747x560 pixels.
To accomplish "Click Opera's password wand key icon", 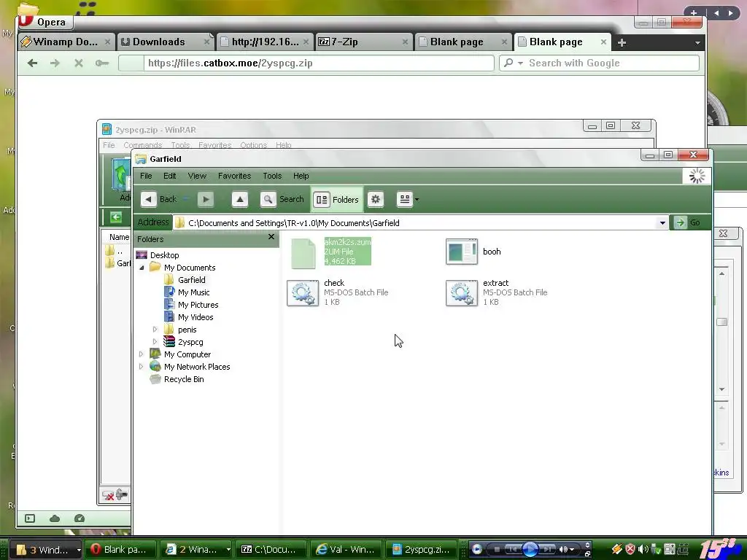I will coord(101,63).
